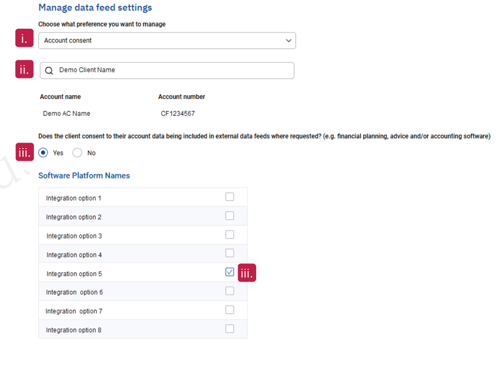Select the No consent radio button

(x=77, y=153)
